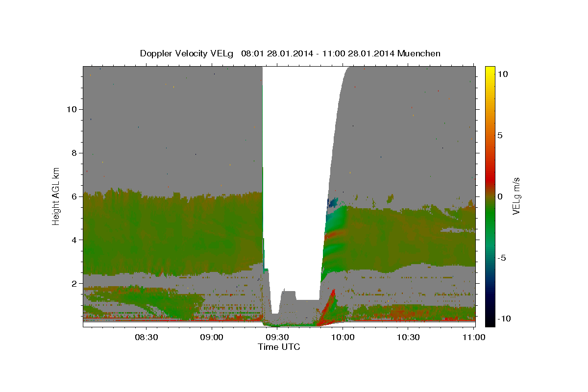588x392 pixels.
Task: Click the 'Time UTC' axis label
Action: pos(279,347)
